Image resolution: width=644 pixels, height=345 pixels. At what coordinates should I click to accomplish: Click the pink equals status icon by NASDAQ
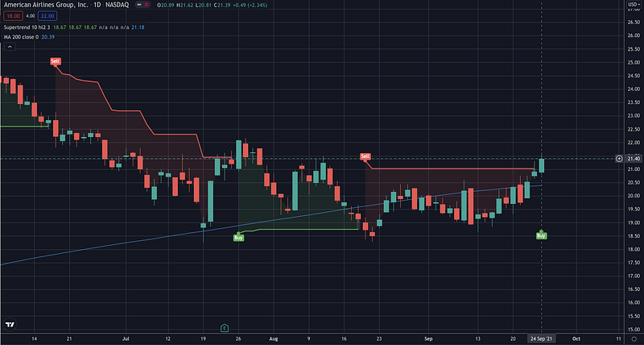click(x=147, y=5)
